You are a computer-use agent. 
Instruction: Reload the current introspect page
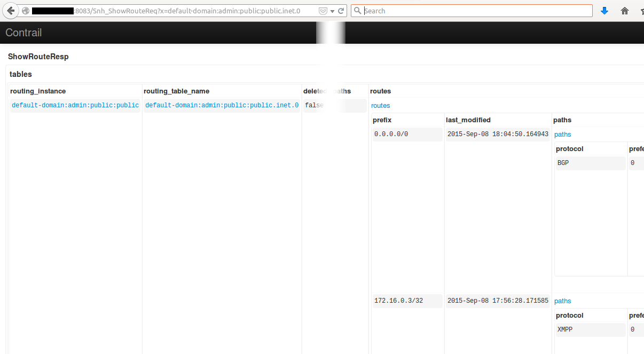(341, 10)
